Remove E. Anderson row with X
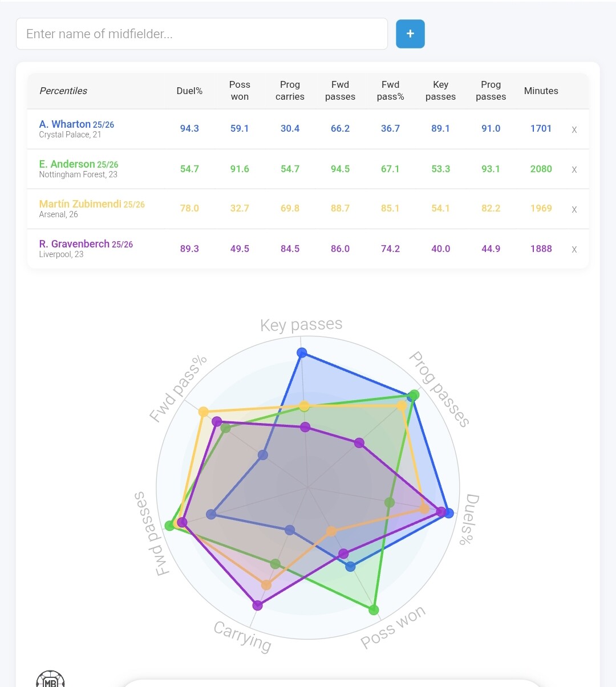The image size is (616, 687). tap(574, 169)
